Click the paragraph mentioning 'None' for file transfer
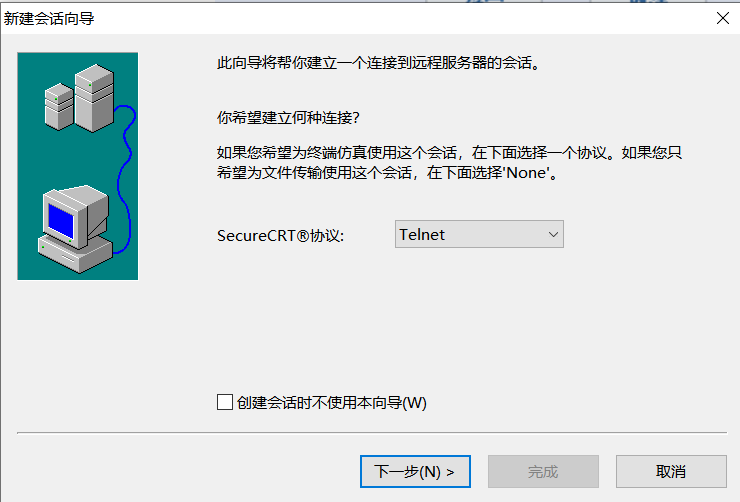The image size is (740, 502). pos(449,163)
